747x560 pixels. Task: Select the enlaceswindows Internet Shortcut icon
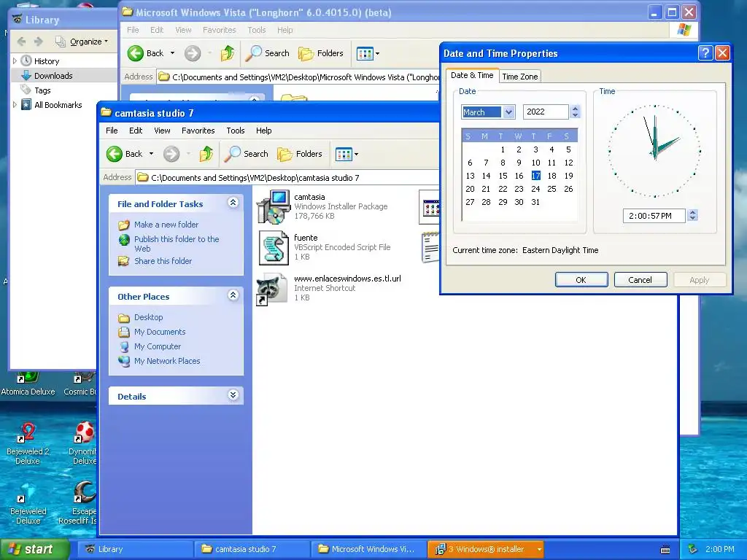[272, 289]
